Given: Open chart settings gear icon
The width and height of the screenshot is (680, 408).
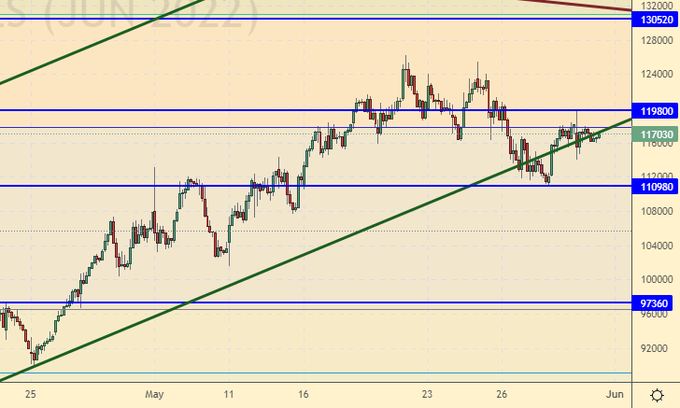Looking at the screenshot, I should tap(656, 394).
